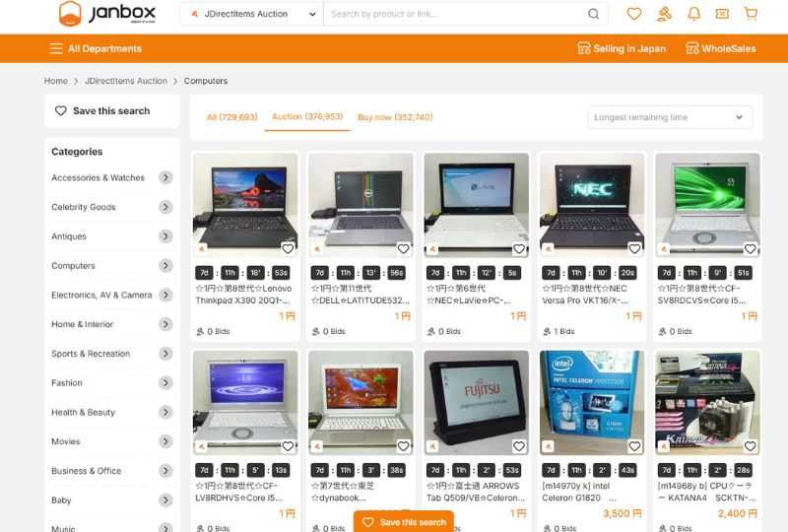Expand Movies category arrow
The height and width of the screenshot is (532, 788).
(165, 441)
